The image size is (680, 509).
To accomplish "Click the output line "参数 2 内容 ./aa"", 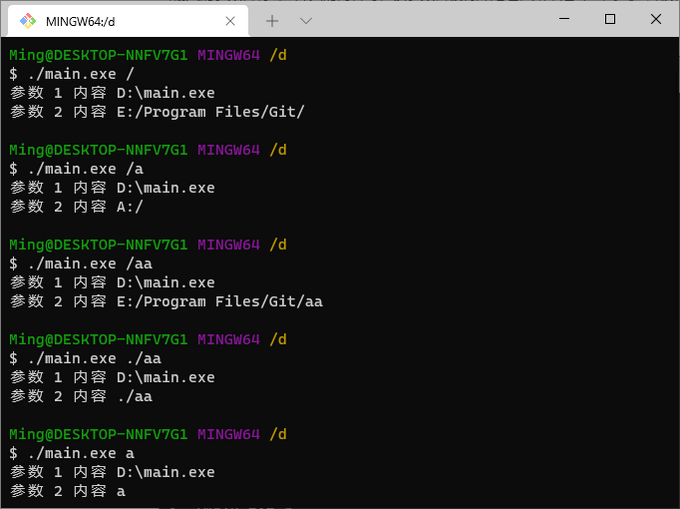I will pos(81,397).
